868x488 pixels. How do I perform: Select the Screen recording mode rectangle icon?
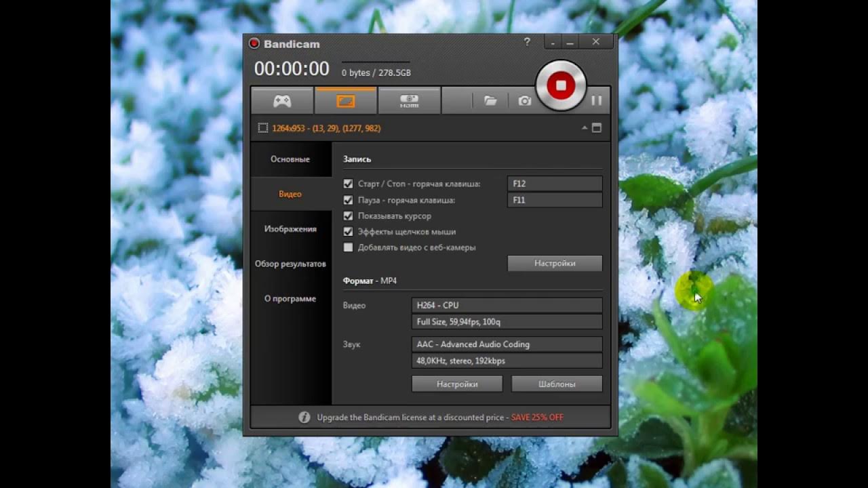click(345, 101)
